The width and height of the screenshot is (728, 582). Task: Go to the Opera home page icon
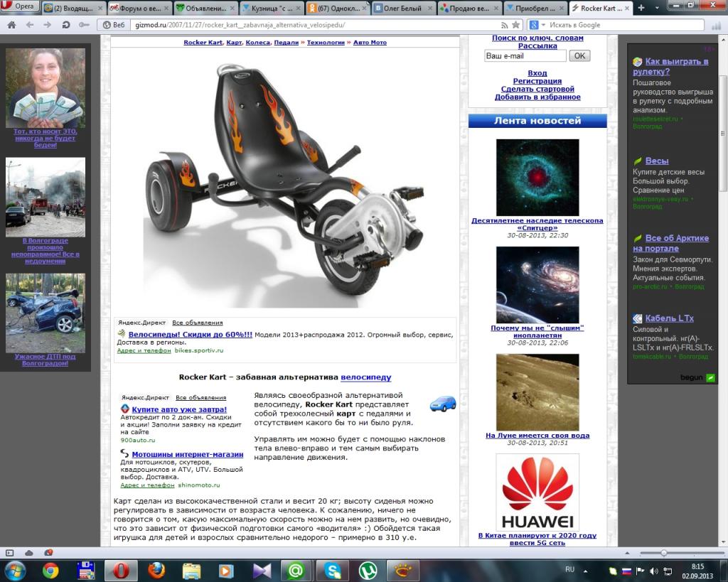(11, 25)
